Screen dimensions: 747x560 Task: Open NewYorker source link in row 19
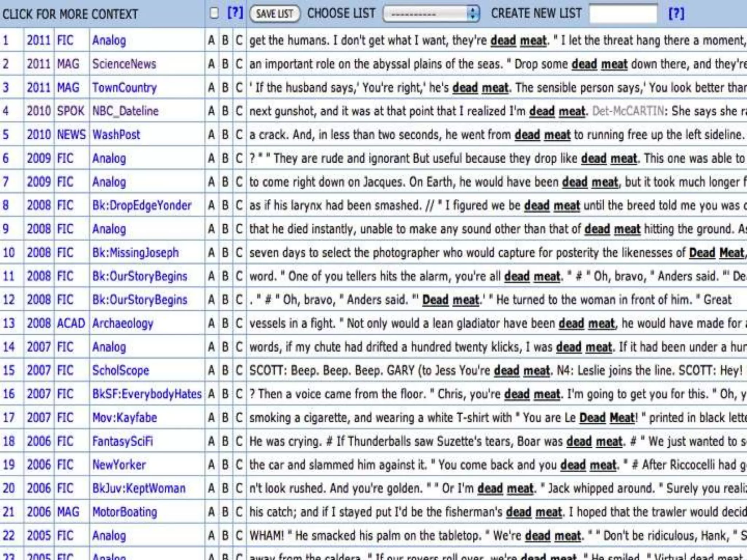coord(119,465)
